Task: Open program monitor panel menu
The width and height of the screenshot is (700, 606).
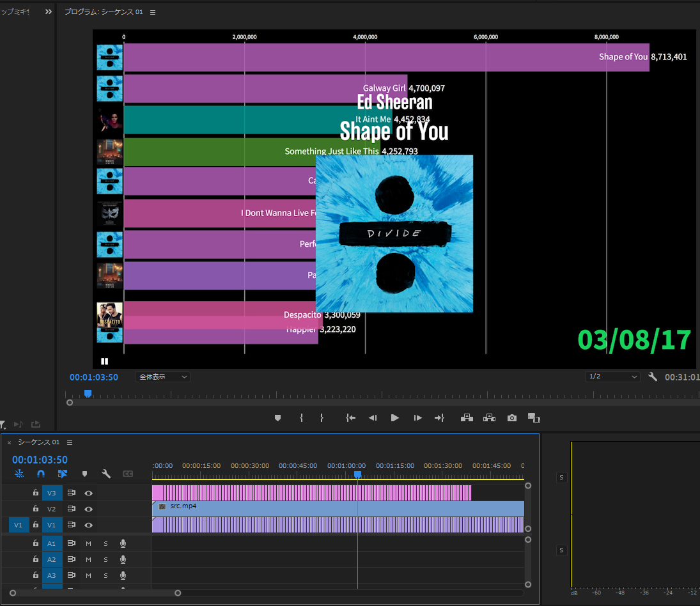Action: pyautogui.click(x=153, y=13)
